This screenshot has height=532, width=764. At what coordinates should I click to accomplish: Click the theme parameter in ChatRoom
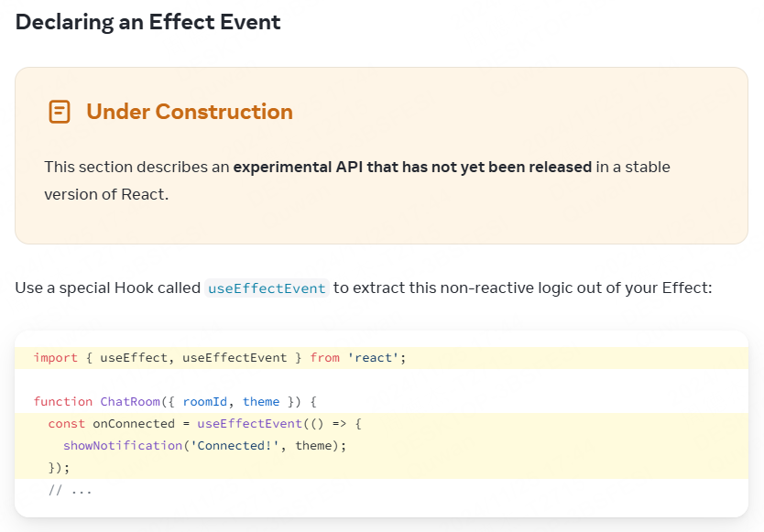(x=261, y=402)
